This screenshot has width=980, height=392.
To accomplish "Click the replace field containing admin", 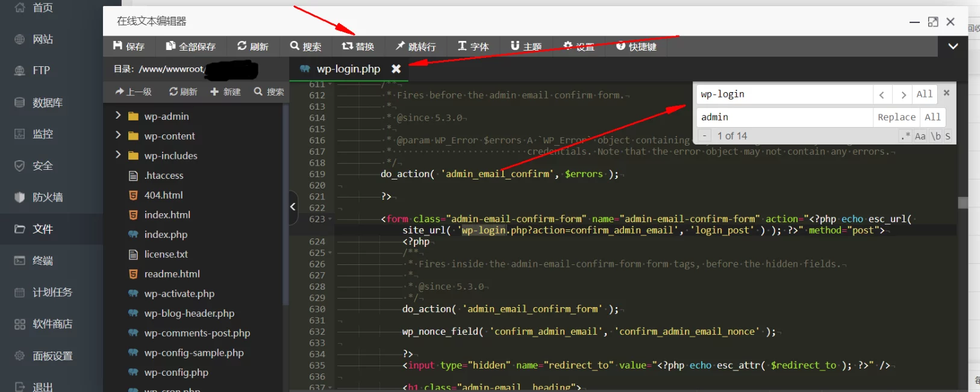I will pyautogui.click(x=785, y=117).
